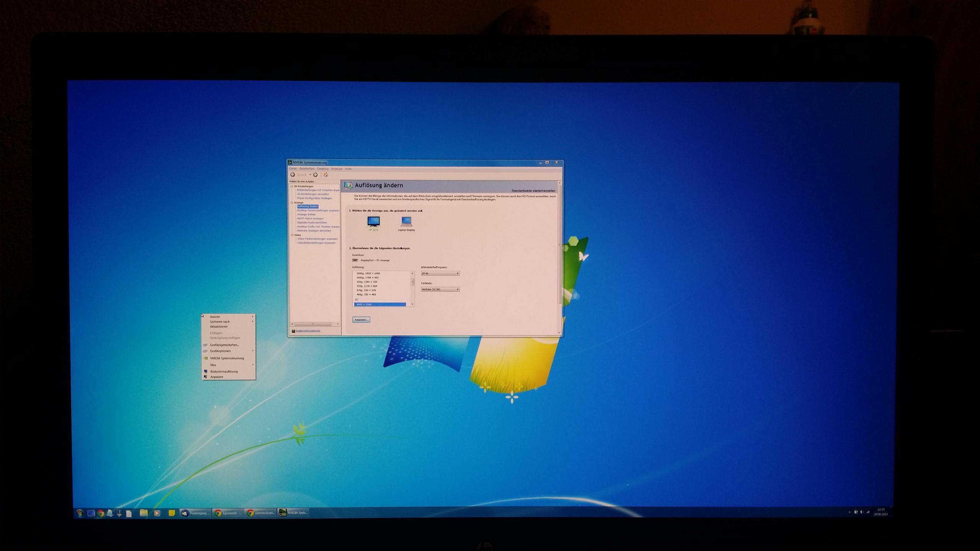Collapse the 3D-Einstellungen tree node
This screenshot has height=551, width=980.
click(292, 186)
